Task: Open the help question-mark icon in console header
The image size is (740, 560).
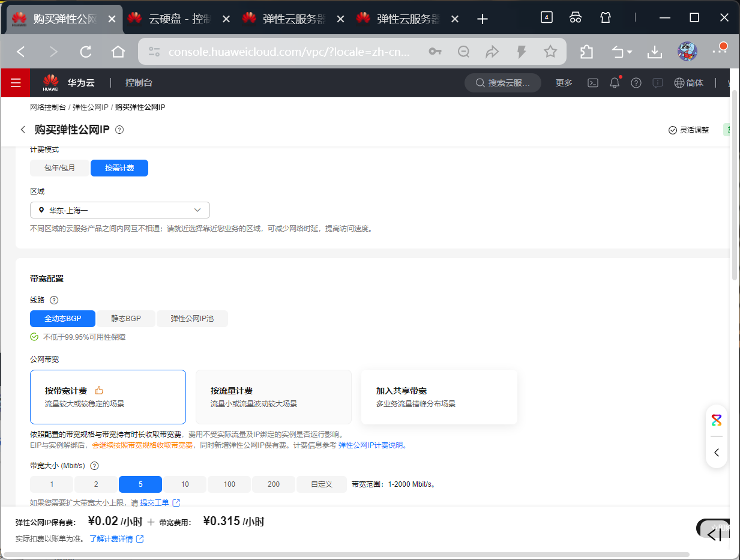Action: pos(636,83)
